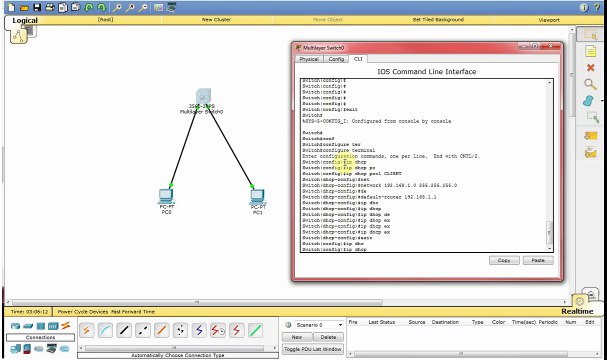Click the New scenario button
This screenshot has height=360, width=607.
click(x=297, y=337)
